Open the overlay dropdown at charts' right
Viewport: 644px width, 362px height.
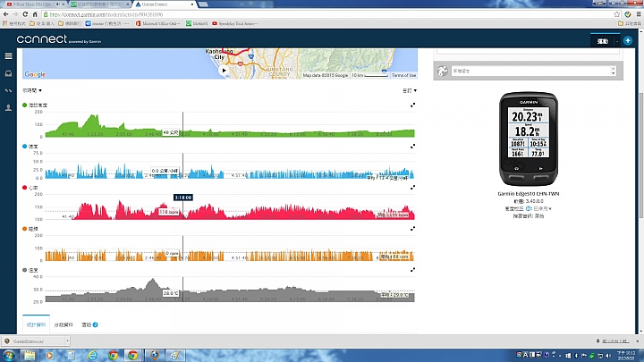410,90
